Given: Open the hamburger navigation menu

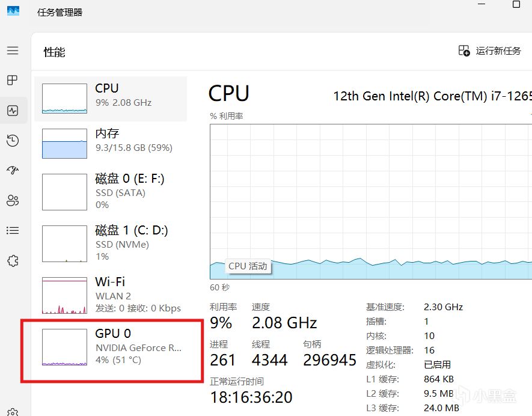Looking at the screenshot, I should [13, 51].
